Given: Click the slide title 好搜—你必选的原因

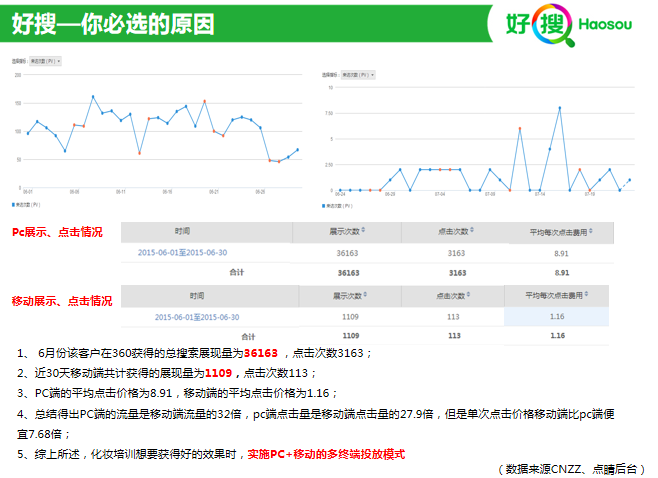Looking at the screenshot, I should [113, 24].
